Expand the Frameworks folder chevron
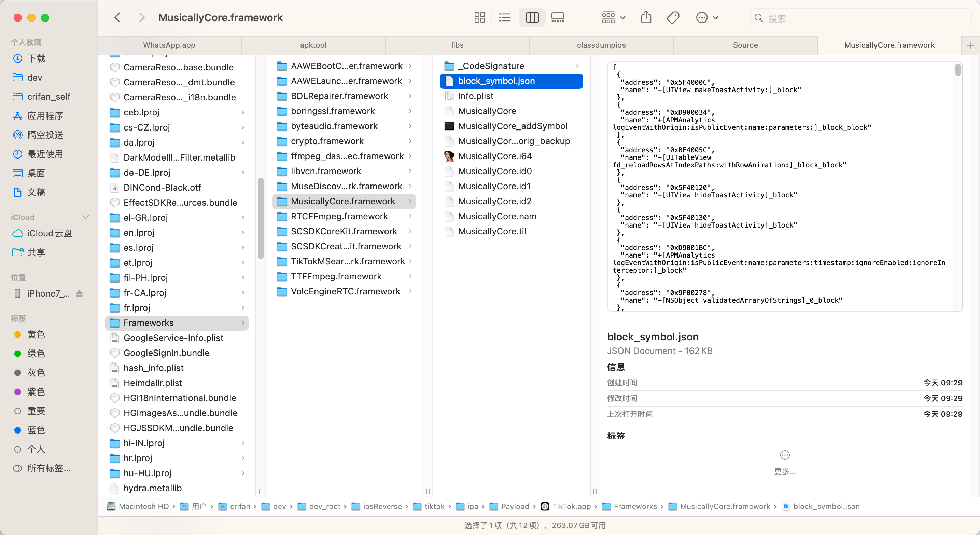The image size is (980, 535). click(x=243, y=323)
